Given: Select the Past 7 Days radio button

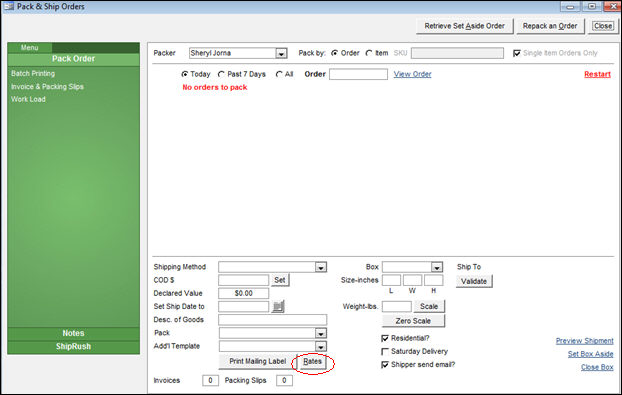Looking at the screenshot, I should point(221,74).
